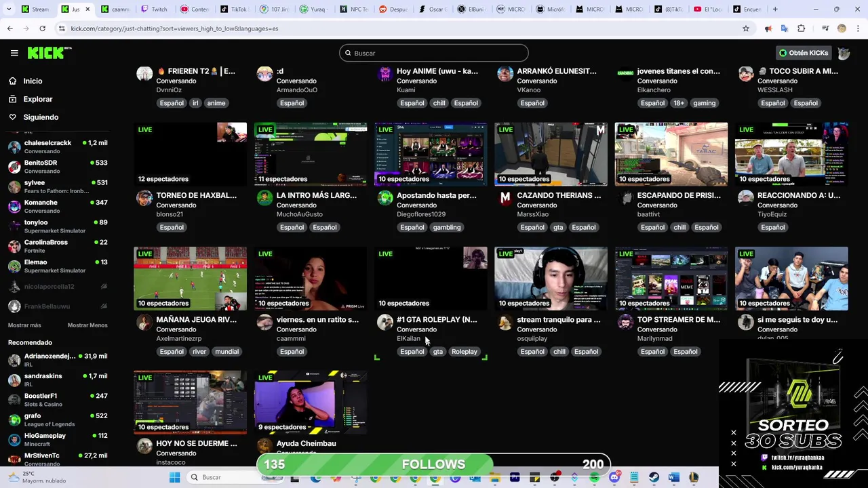
Task: Bookmark this page with star icon
Action: (746, 28)
